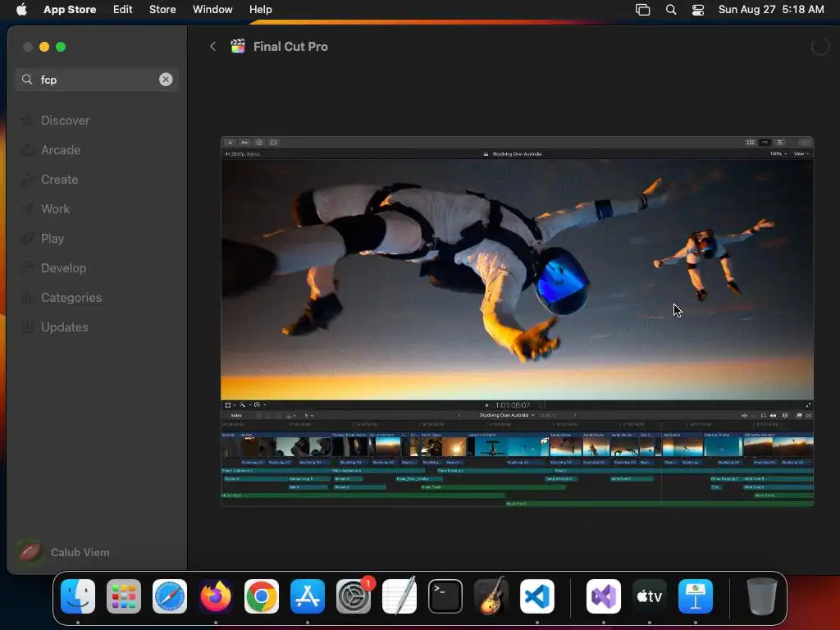Screen dimensions: 840x630
Task: Click the App Store Dock icon
Action: [x=308, y=596]
